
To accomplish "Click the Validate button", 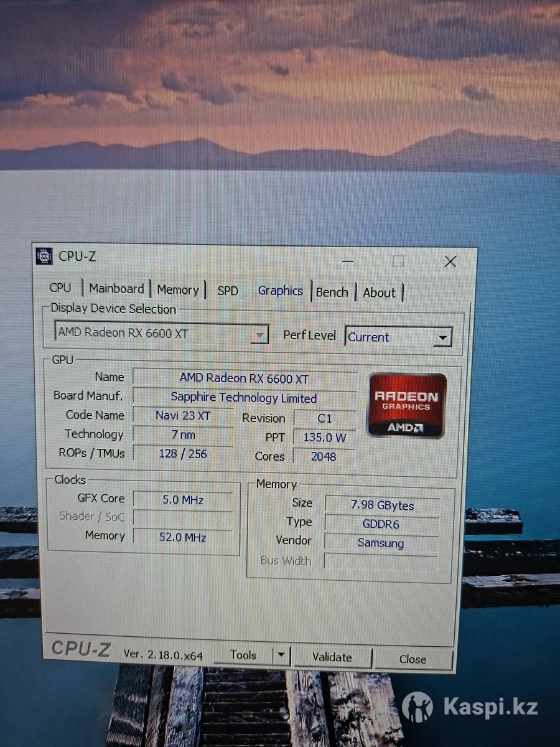I will pos(332,657).
